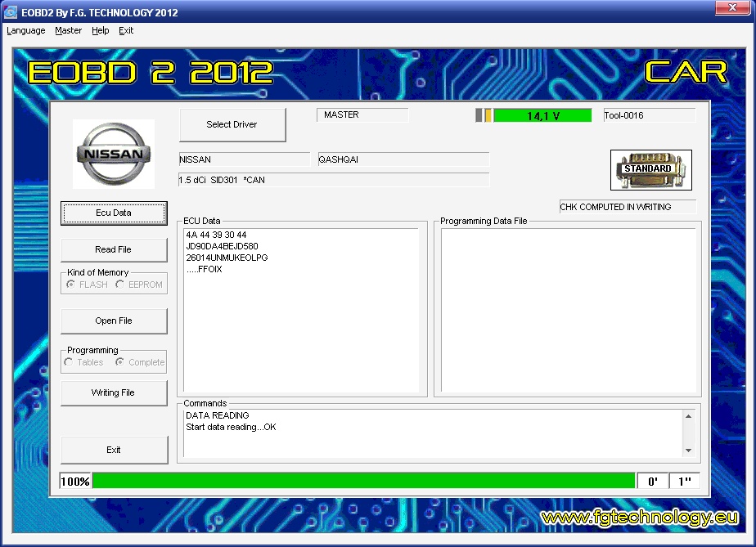The image size is (756, 547).
Task: Click the 100% progress percentage label
Action: point(75,482)
